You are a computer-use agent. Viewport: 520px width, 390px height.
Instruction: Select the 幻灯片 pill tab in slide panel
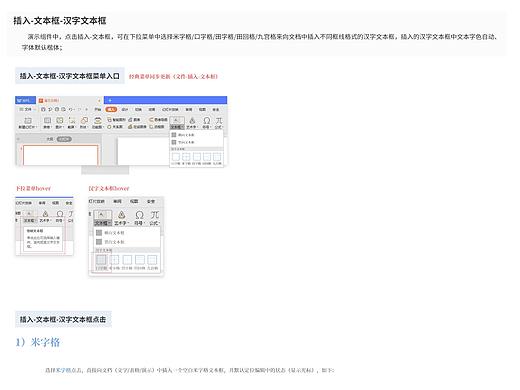(x=64, y=139)
